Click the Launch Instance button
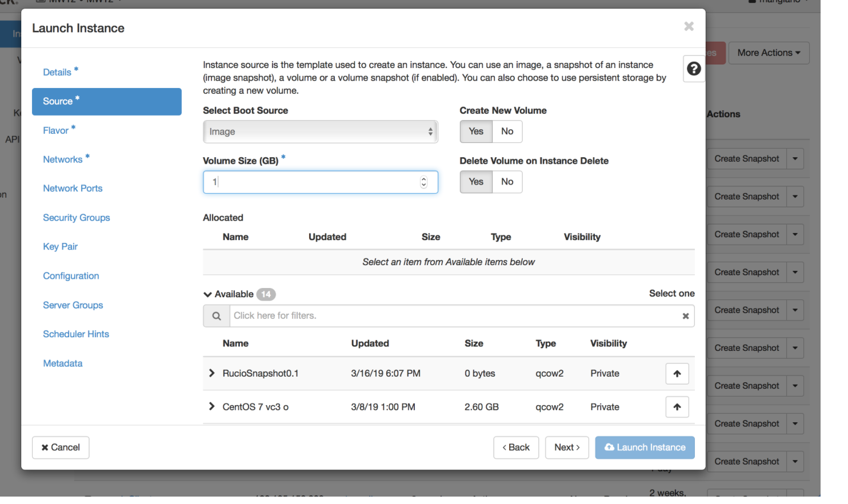 (x=645, y=447)
